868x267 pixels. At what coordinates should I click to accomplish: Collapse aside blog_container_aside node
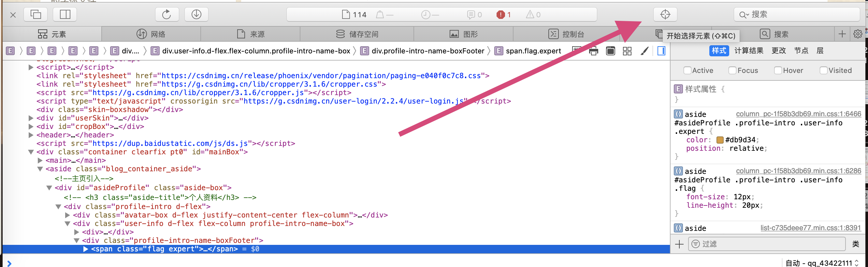(40, 169)
